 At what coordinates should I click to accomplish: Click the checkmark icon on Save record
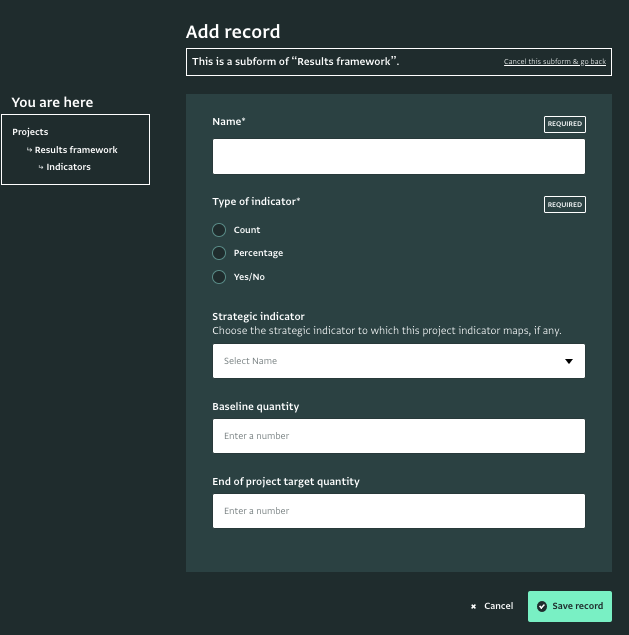point(542,606)
